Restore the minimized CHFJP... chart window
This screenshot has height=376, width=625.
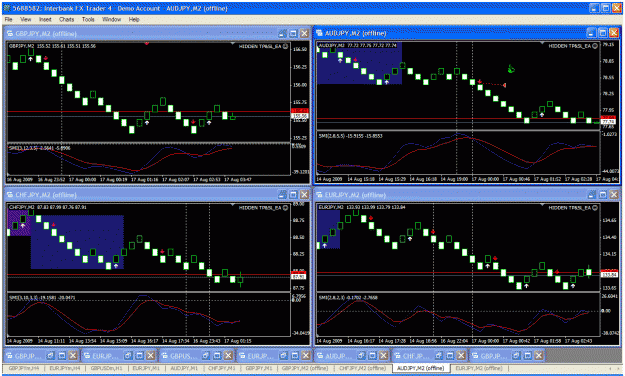pos(438,355)
